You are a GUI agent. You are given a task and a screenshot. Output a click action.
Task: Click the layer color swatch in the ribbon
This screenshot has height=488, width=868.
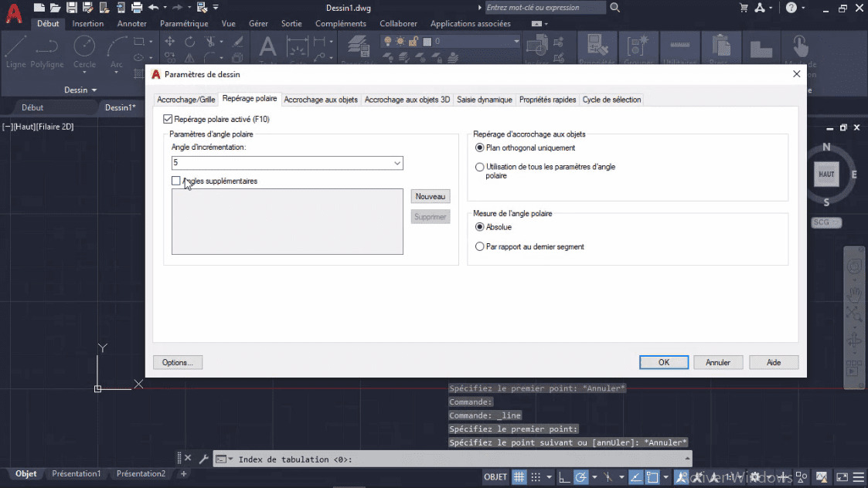427,42
